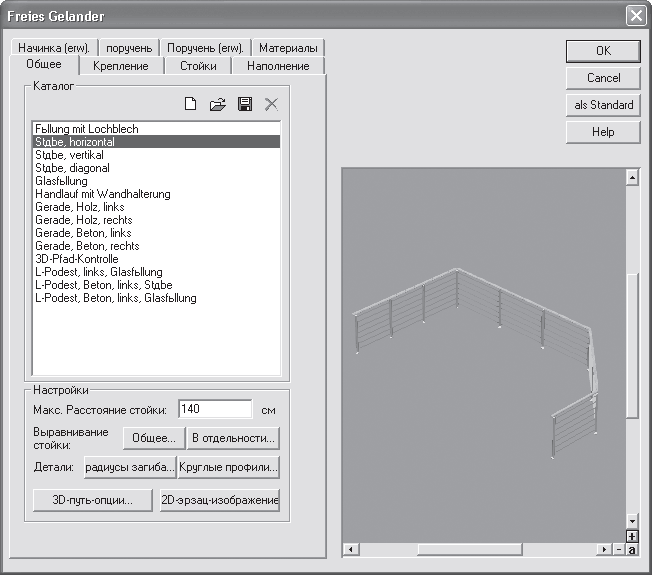Image resolution: width=652 pixels, height=575 pixels.
Task: Select 'Glasfьllung' in the catalog list
Action: click(x=61, y=181)
